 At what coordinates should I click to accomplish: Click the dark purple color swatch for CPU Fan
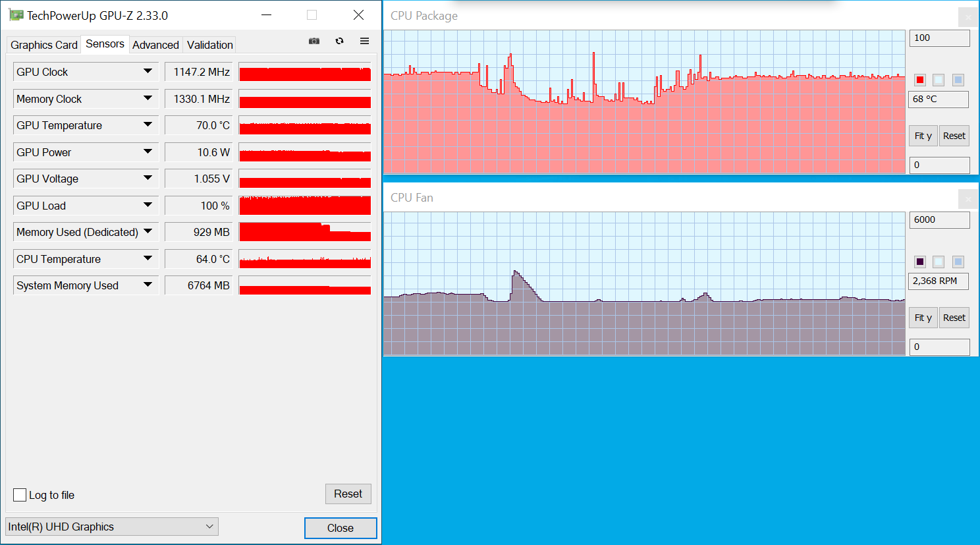click(x=920, y=262)
